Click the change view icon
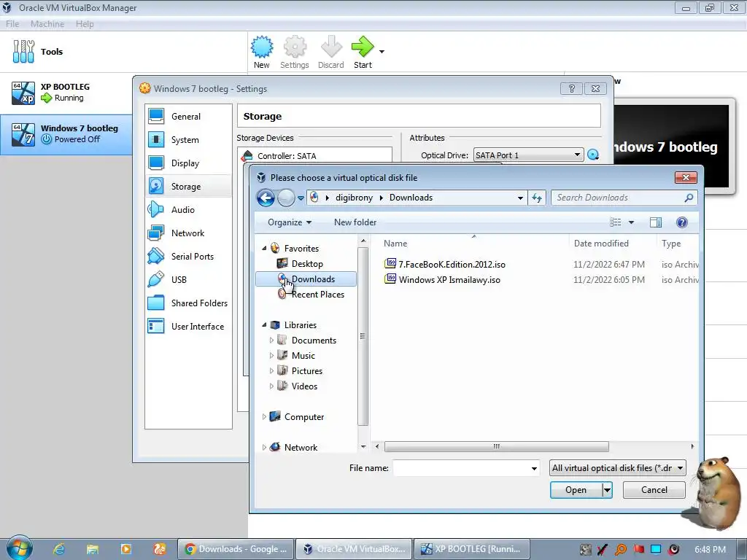Image resolution: width=747 pixels, height=560 pixels. 616,222
